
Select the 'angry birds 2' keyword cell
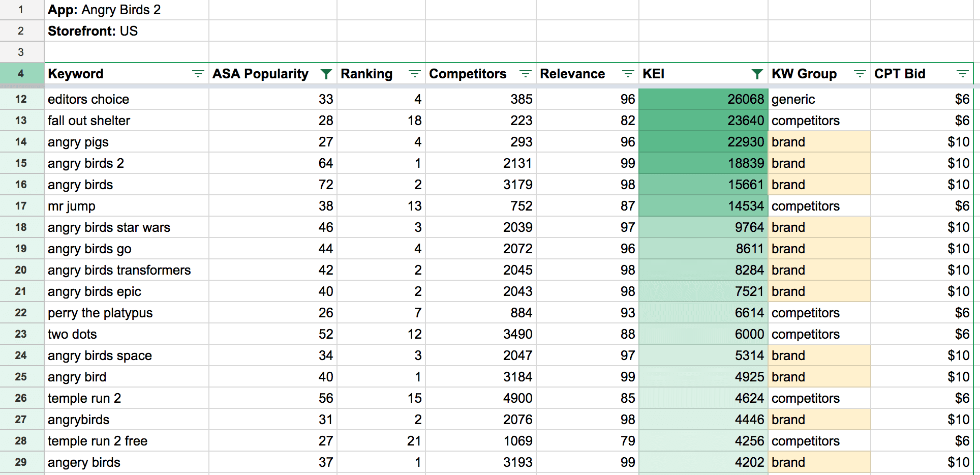click(x=127, y=163)
